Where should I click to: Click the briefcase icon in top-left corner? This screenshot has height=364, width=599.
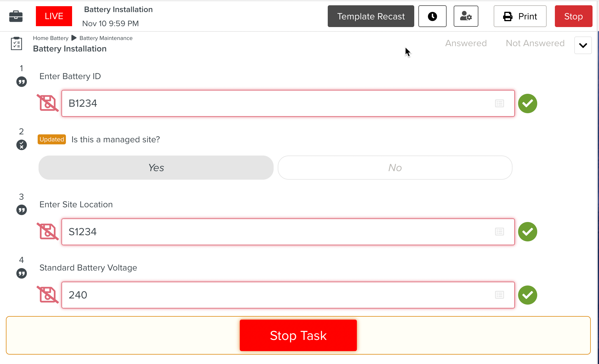tap(16, 16)
